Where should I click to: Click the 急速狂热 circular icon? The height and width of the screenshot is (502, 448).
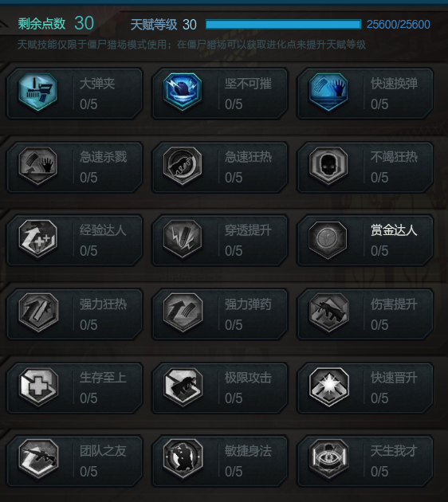click(x=183, y=166)
